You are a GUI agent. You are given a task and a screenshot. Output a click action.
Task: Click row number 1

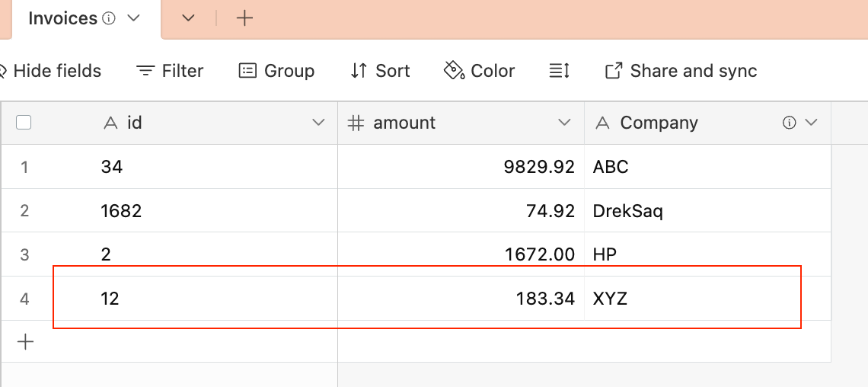(x=24, y=167)
